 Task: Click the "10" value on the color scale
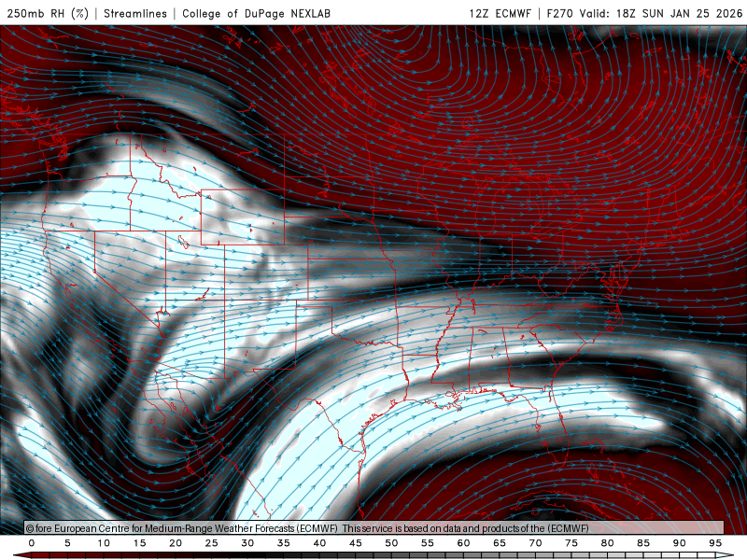tap(104, 543)
